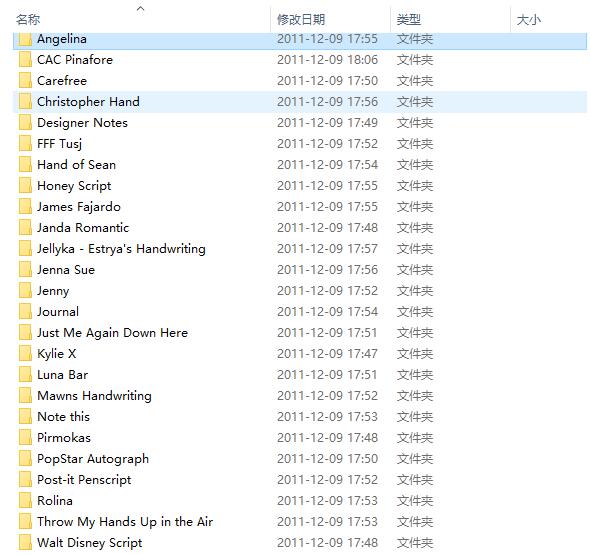This screenshot has width=590, height=555.
Task: Click the Journal folder icon
Action: point(25,312)
